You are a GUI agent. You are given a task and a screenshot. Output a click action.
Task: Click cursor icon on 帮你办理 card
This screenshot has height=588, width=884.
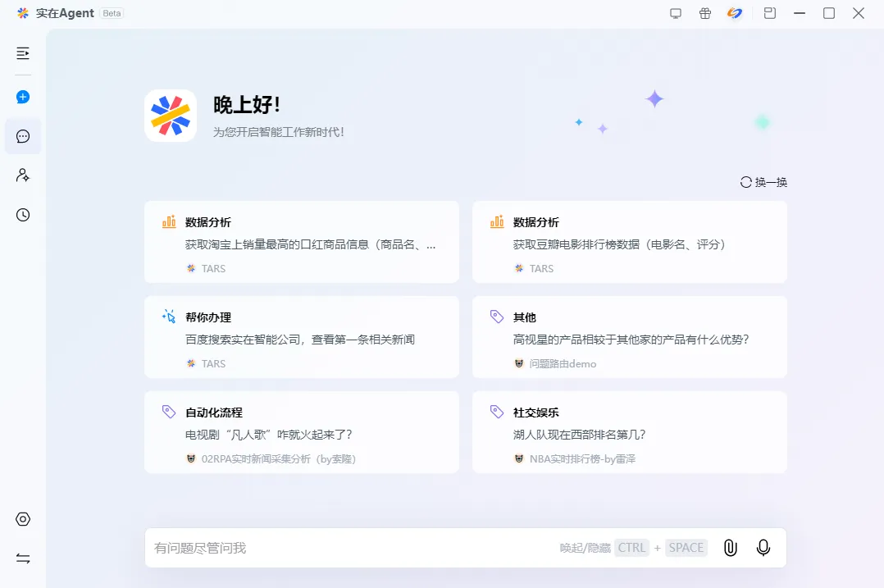point(169,317)
